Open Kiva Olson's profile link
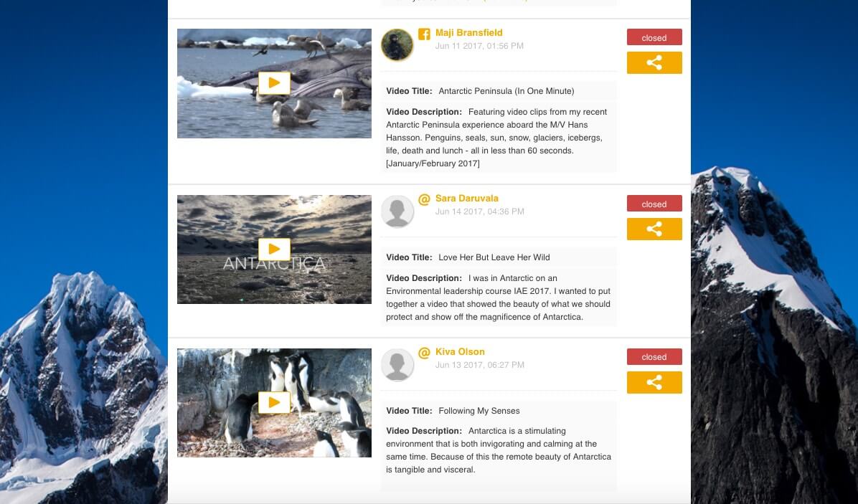This screenshot has width=858, height=504. [x=460, y=351]
